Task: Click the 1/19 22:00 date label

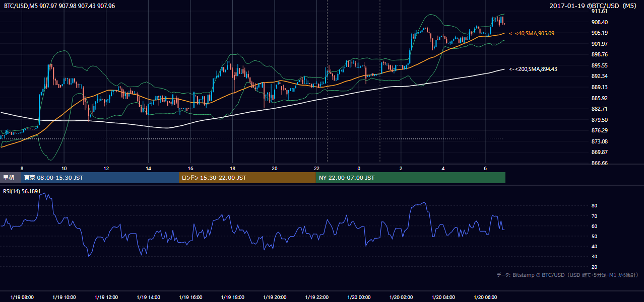Action: point(316,297)
